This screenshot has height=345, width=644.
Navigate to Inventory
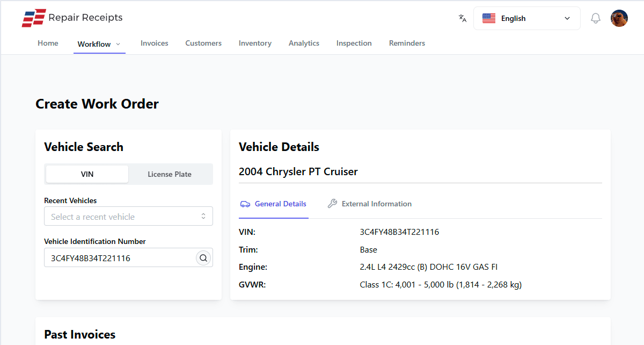(255, 43)
